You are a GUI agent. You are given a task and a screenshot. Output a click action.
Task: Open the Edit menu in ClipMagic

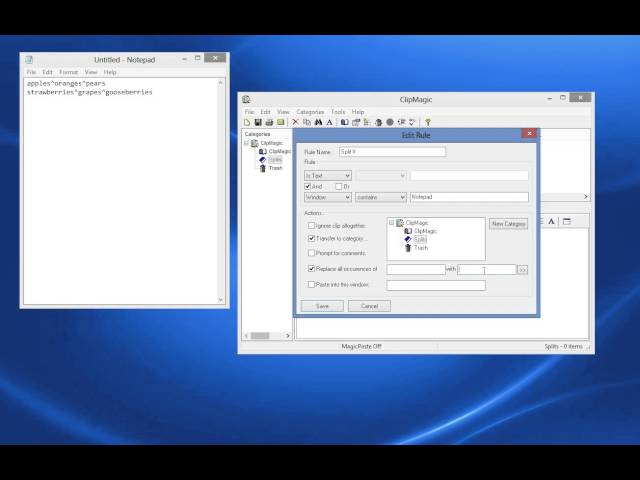pos(266,112)
